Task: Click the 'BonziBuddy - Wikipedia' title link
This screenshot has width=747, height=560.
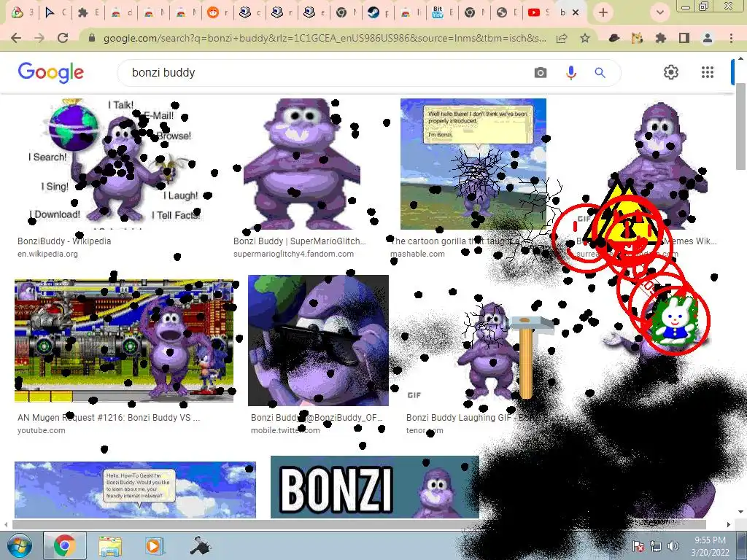Action: (x=64, y=241)
